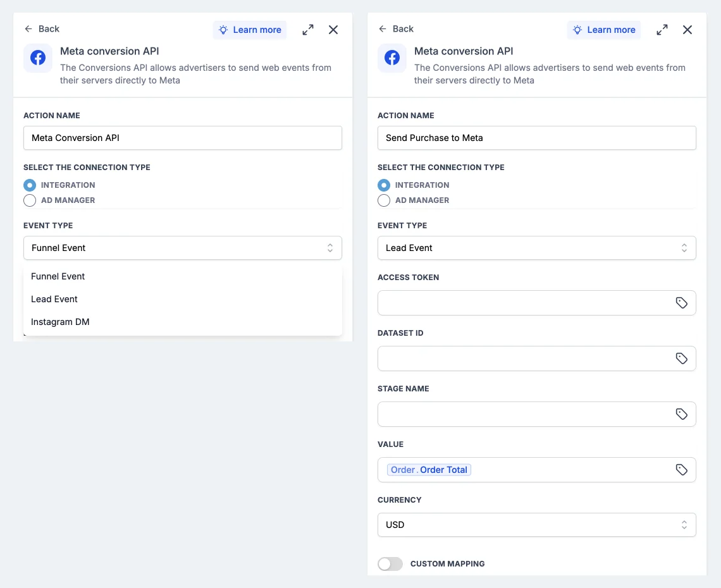Open tag picker for Value field

pos(681,470)
